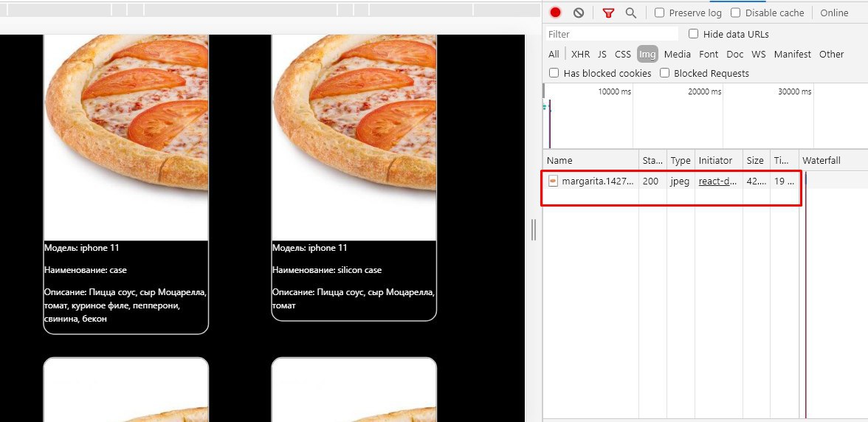Enable Disable cache checkbox
Image resolution: width=868 pixels, height=422 pixels.
point(736,13)
